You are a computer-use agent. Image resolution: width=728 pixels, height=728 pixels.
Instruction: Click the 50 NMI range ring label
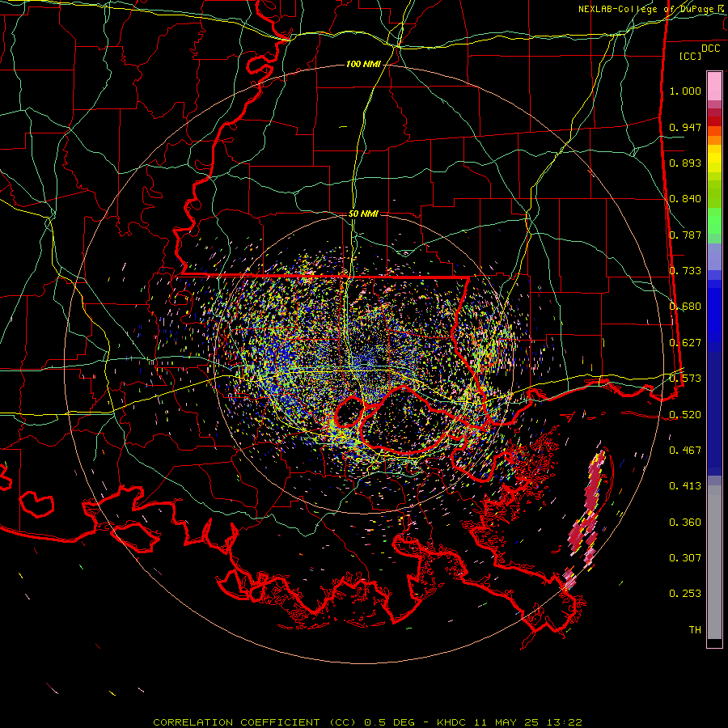363,214
